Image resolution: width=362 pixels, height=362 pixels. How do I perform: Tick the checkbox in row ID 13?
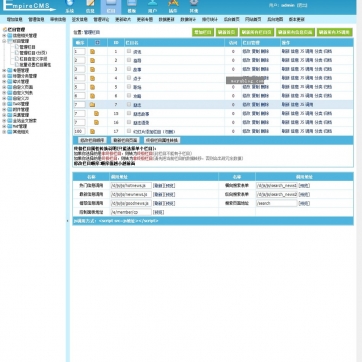(x=129, y=113)
